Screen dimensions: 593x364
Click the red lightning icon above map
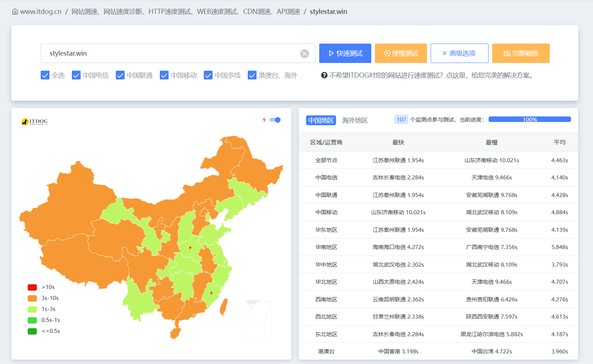pyautogui.click(x=264, y=120)
